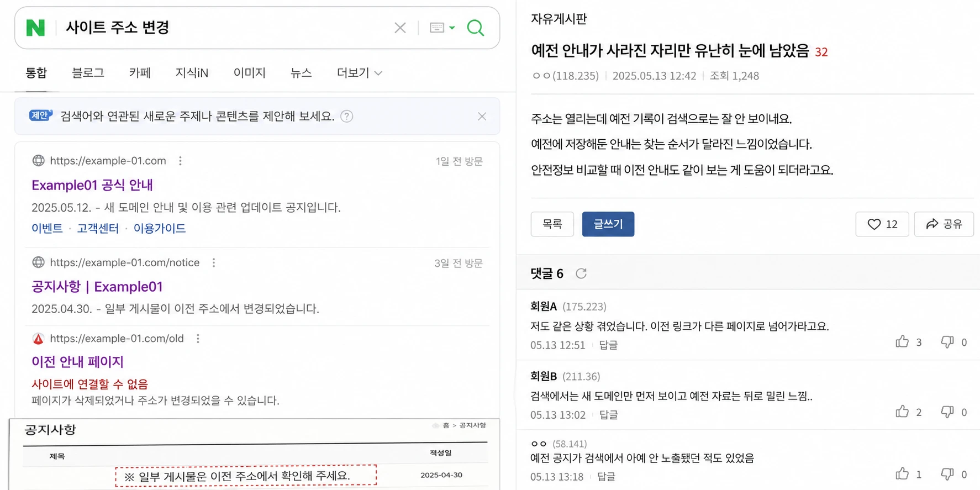
Task: Click the help question mark icon
Action: [x=347, y=116]
